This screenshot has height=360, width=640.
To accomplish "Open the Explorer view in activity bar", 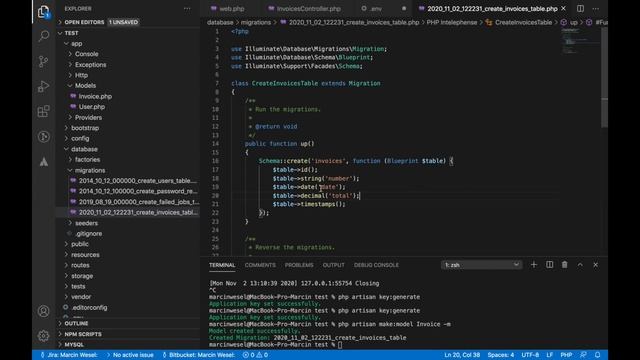I will (44, 12).
